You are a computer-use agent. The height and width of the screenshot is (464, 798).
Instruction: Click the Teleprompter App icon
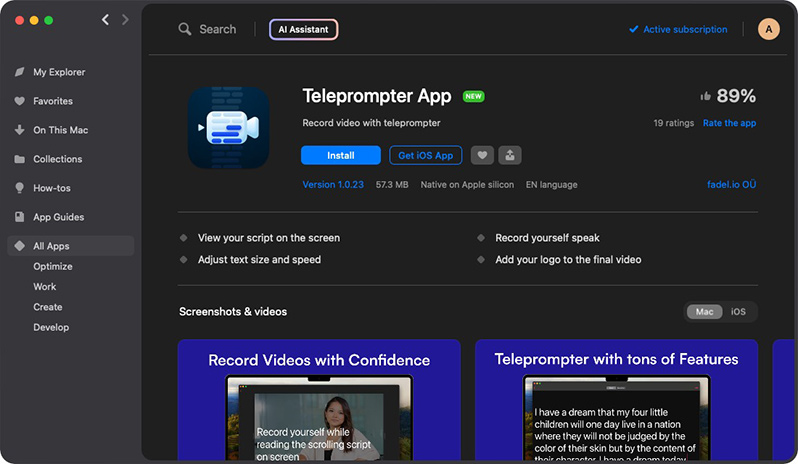click(229, 128)
